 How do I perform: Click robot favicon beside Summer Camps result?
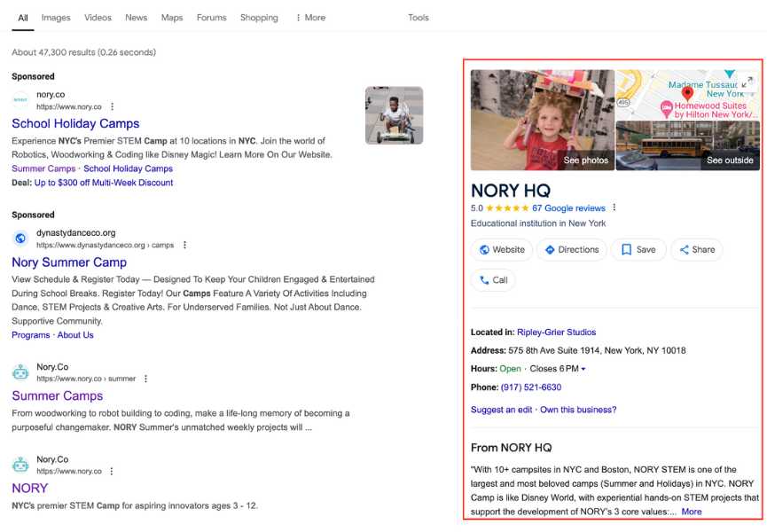click(x=20, y=372)
